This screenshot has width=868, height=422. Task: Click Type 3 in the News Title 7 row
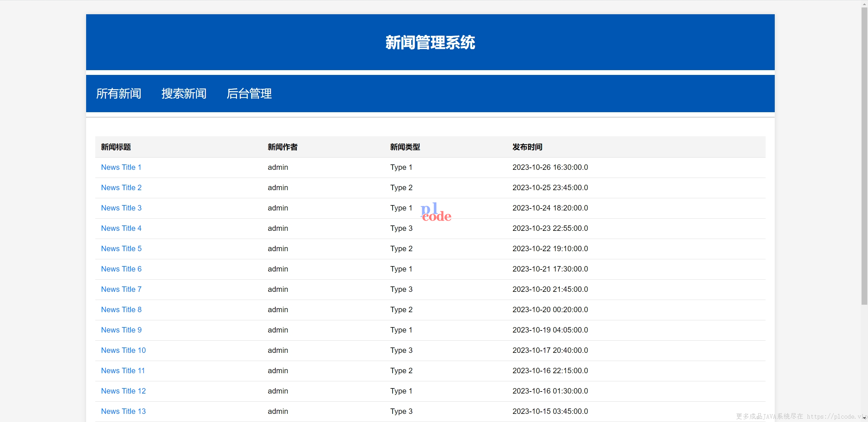pyautogui.click(x=401, y=289)
